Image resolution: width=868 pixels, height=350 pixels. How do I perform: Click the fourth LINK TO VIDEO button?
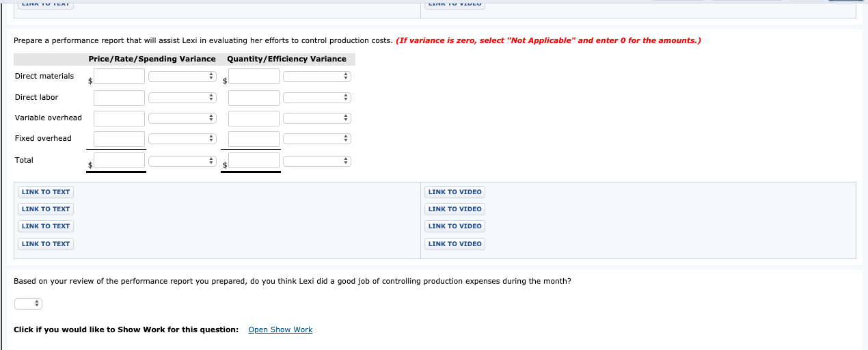tap(455, 244)
